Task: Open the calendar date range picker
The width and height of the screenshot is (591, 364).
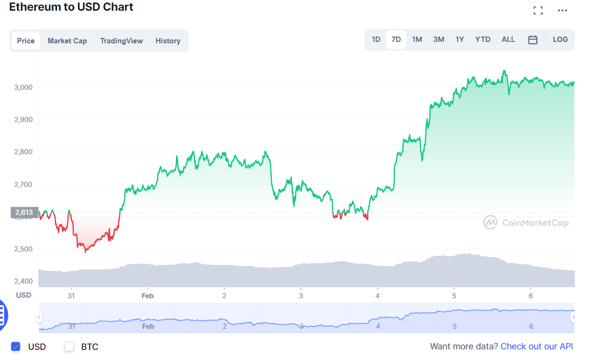Action: (533, 39)
